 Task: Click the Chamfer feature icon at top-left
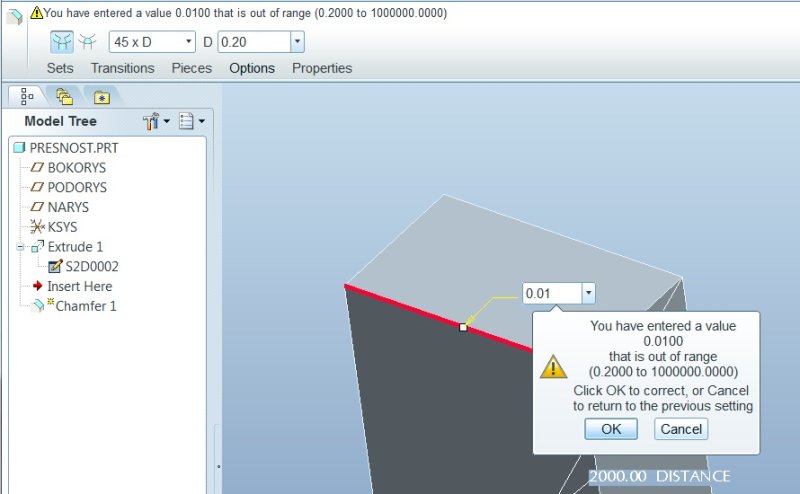14,17
